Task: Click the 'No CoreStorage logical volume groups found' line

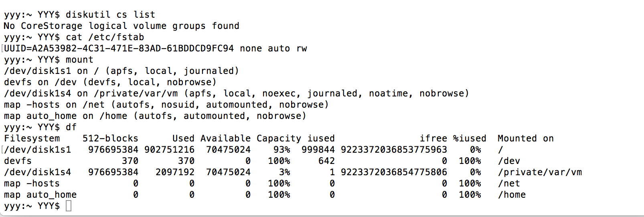Action: (122, 26)
